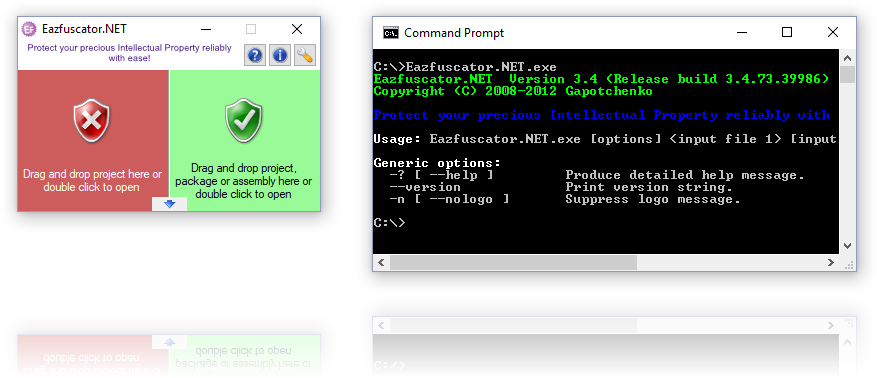Image resolution: width=877 pixels, height=378 pixels.
Task: Minimize the Eazfuscator.NET window
Action: 206,29
